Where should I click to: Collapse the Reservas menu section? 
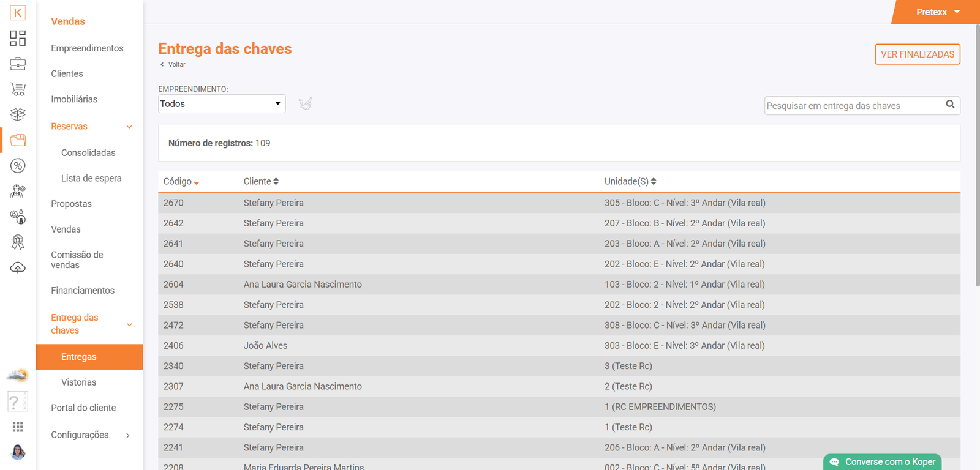[x=129, y=127]
